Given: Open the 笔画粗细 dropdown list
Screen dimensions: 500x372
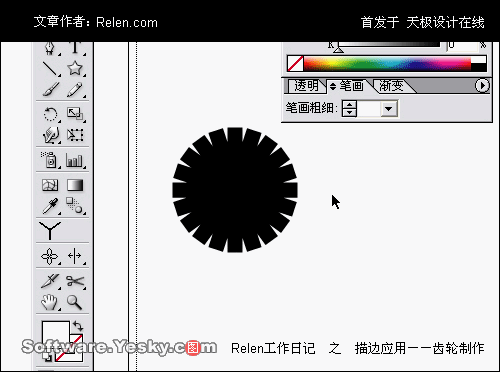Looking at the screenshot, I should coord(389,109).
